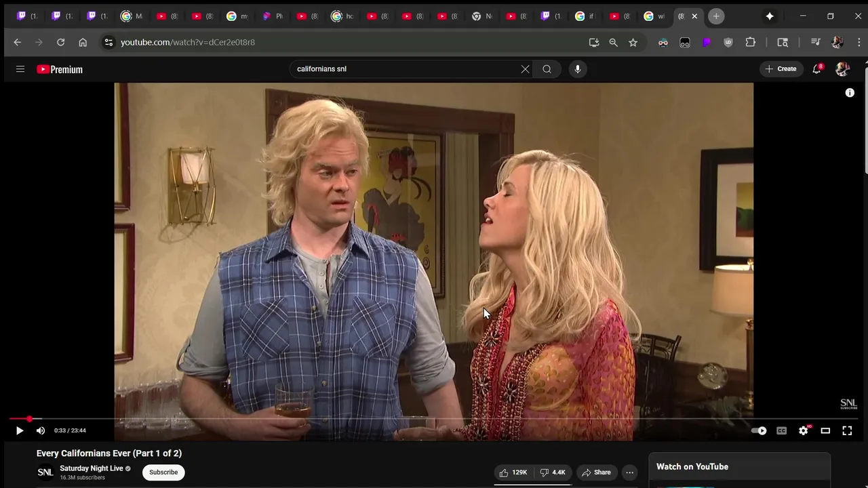Open more actions ellipsis menu

(x=629, y=472)
